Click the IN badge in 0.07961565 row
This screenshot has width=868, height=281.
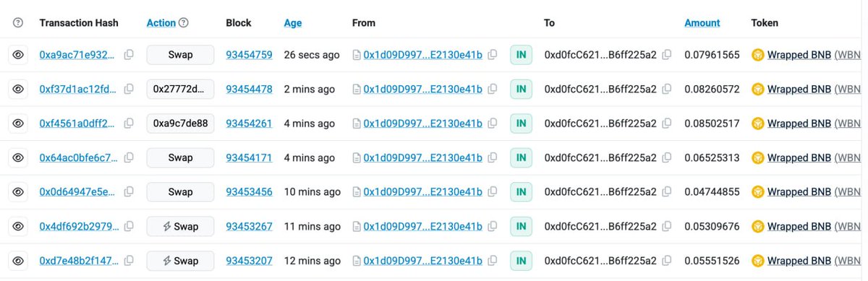pyautogui.click(x=521, y=55)
